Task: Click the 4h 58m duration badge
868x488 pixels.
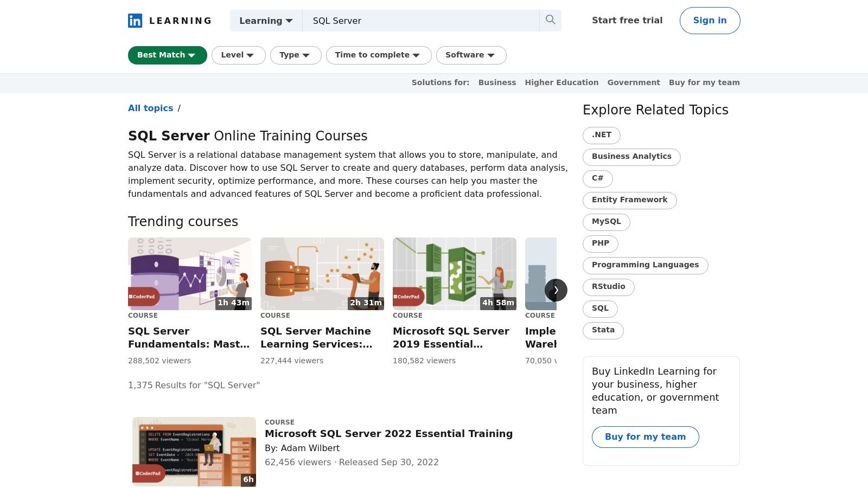Action: [x=498, y=303]
